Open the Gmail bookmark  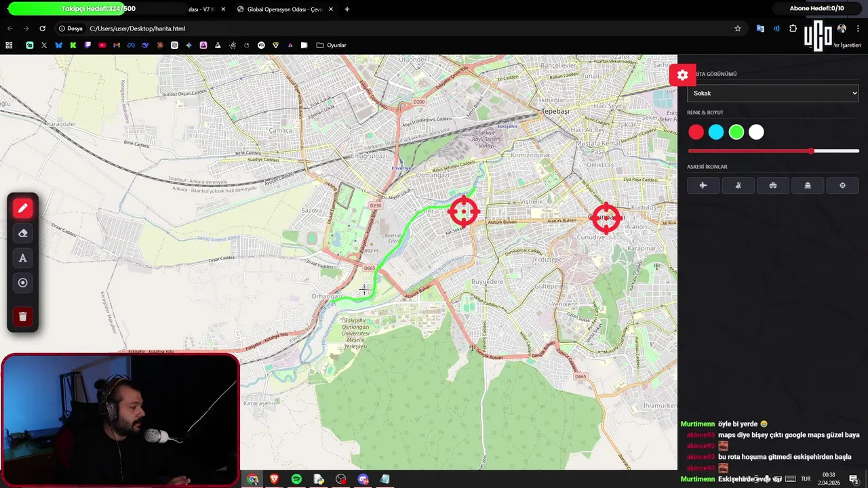tap(117, 45)
